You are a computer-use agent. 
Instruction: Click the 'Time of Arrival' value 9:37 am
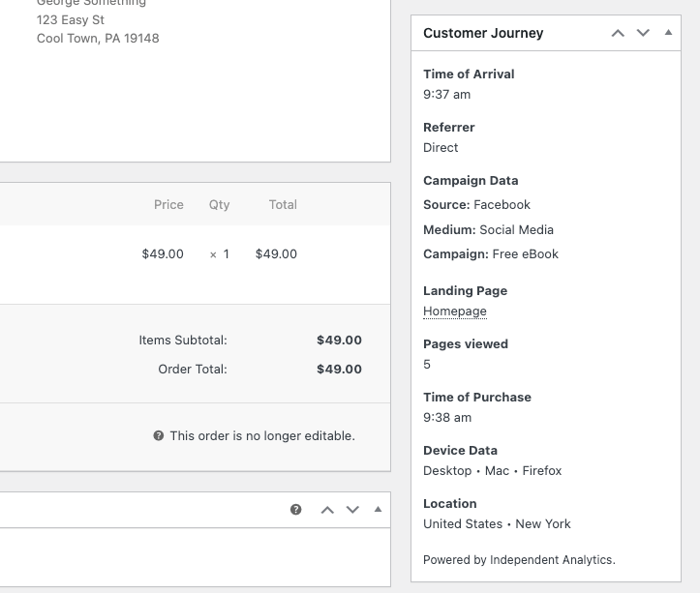[447, 95]
